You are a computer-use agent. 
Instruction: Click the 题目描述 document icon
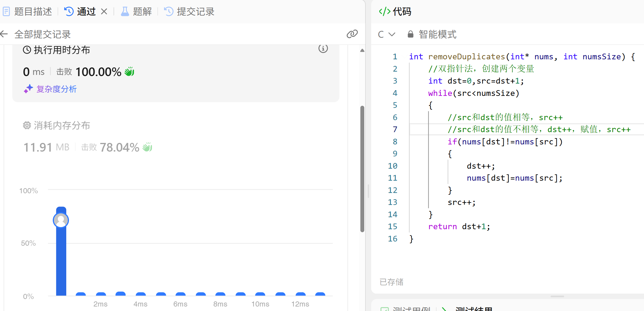tap(6, 12)
